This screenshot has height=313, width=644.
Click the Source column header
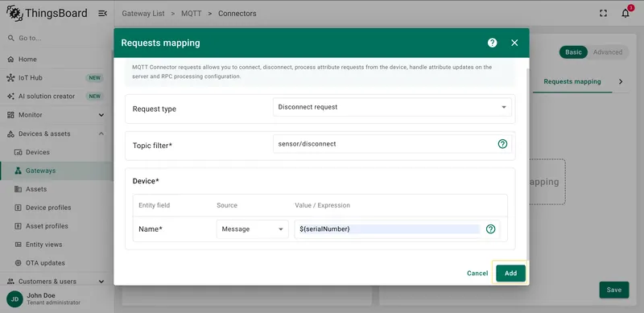click(x=227, y=205)
